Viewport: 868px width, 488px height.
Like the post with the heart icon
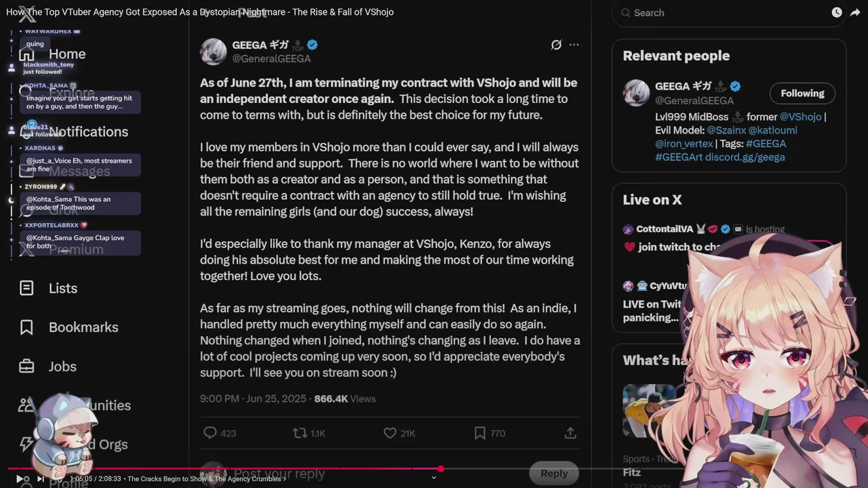[x=390, y=433]
